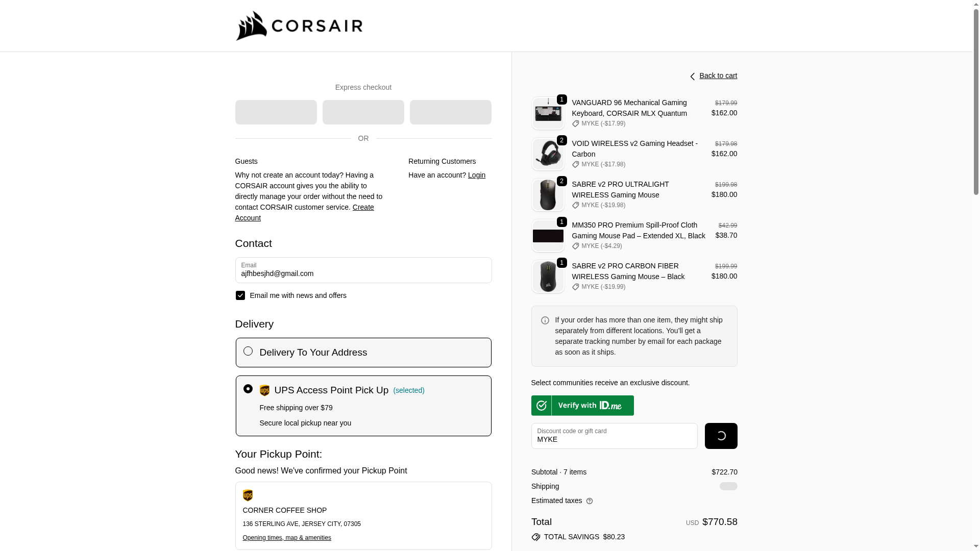Click the VOID WIRELESS v2 headset thumbnail

coord(548,154)
